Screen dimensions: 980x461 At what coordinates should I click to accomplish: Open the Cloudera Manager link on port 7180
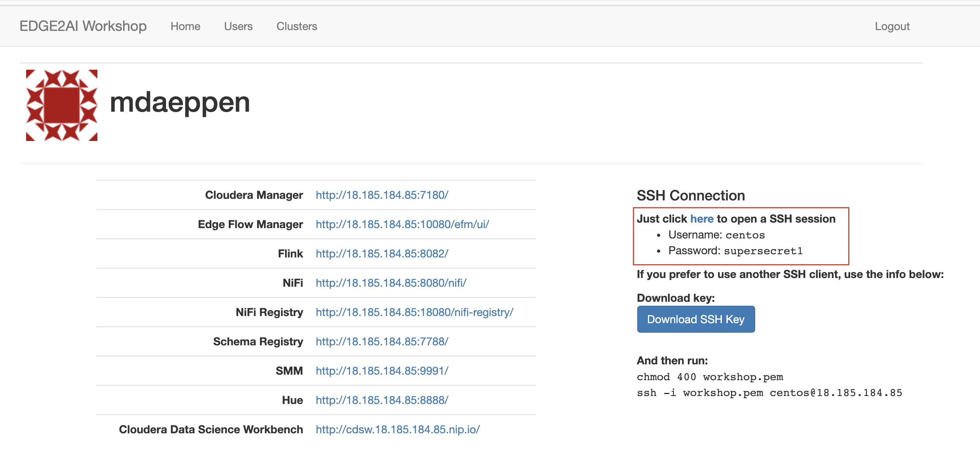[x=382, y=195]
